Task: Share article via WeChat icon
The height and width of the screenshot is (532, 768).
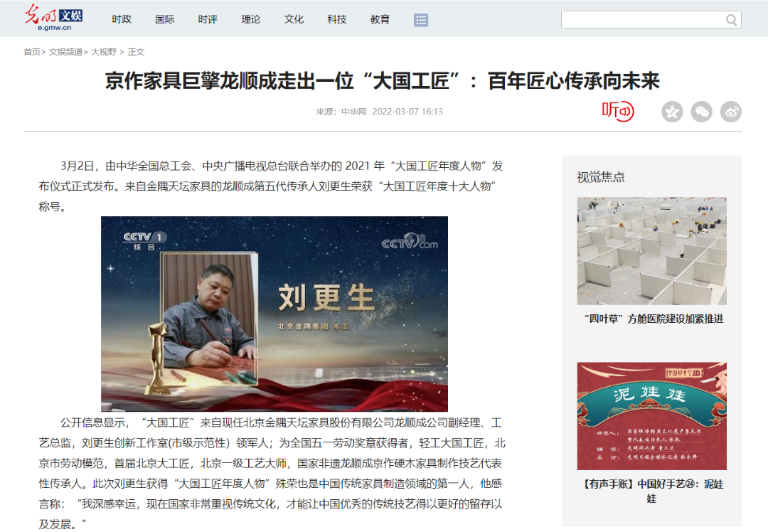Action: [x=701, y=112]
